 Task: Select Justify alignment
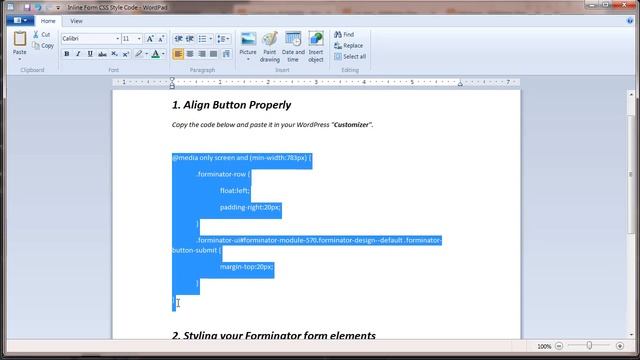[x=213, y=54]
